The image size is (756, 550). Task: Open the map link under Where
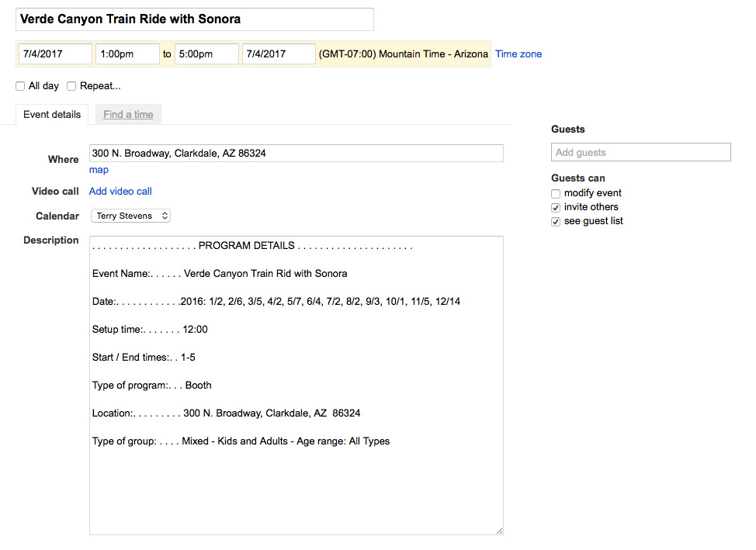click(x=99, y=170)
